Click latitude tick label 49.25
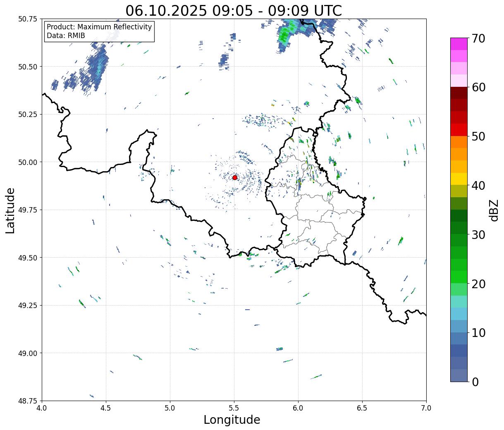Viewport: 504px width, 430px height. [x=28, y=306]
